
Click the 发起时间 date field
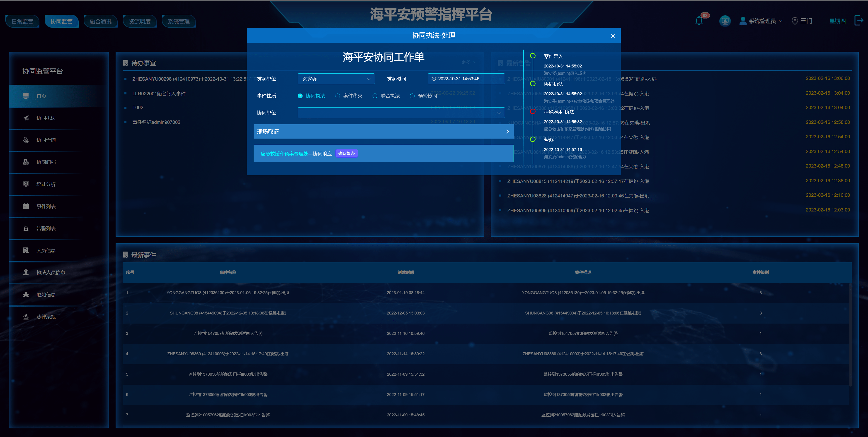466,79
